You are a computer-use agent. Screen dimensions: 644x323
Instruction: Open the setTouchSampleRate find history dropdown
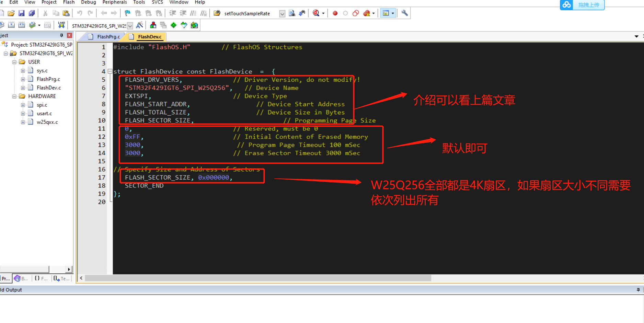click(282, 13)
